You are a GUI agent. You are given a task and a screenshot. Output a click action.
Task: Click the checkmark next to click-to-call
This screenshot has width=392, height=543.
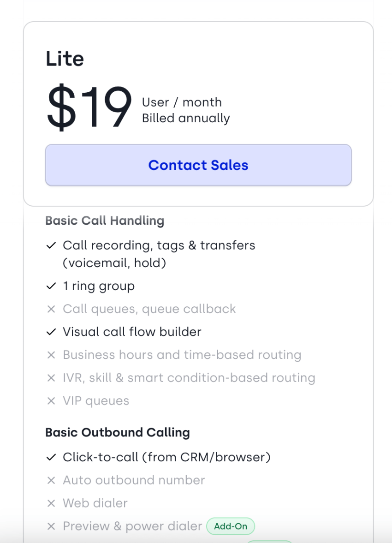coord(51,457)
